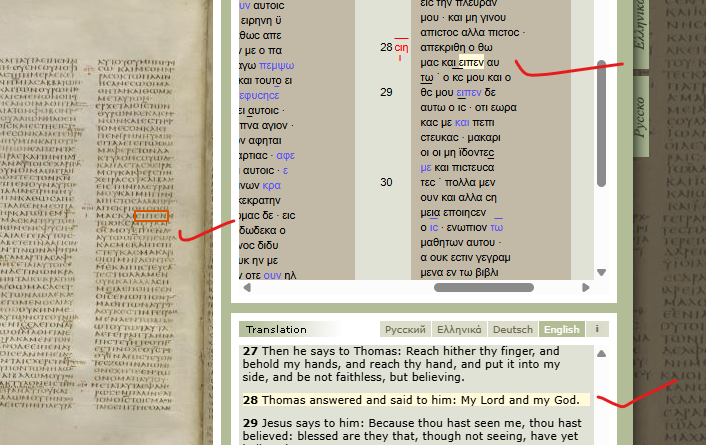Click blue word 'τω' after 'ενωπιον'

pos(497,227)
